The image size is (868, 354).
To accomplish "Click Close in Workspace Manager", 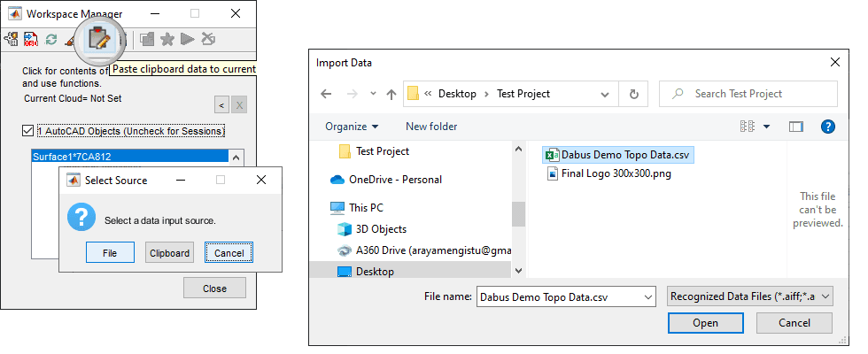I will [x=214, y=289].
